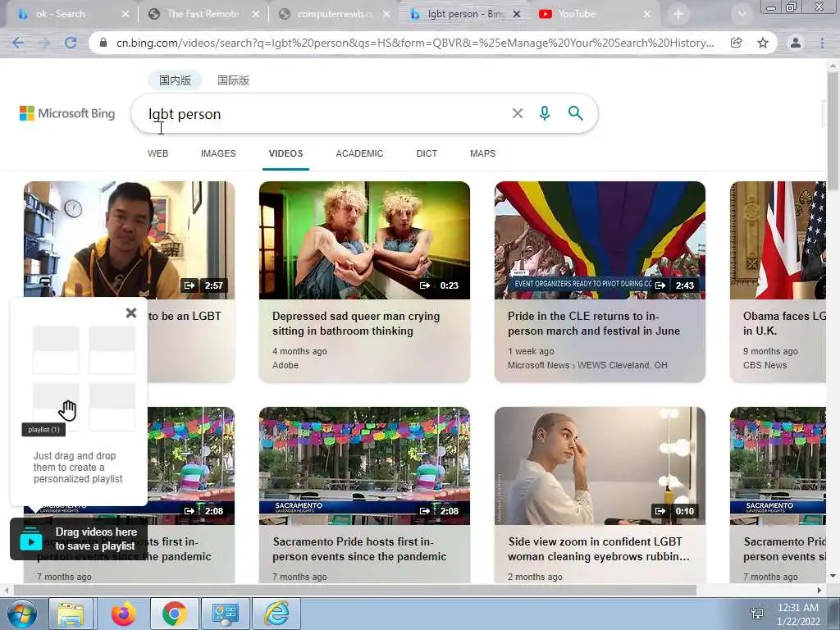Open the 0:10 confident LGBT woman thumbnail
Image resolution: width=840 pixels, height=630 pixels.
[600, 466]
